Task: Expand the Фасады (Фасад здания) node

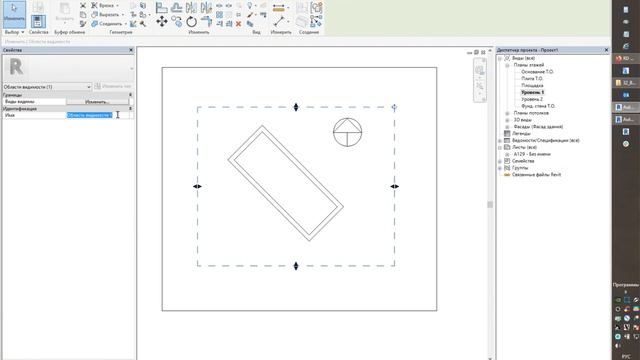Action: pos(507,127)
